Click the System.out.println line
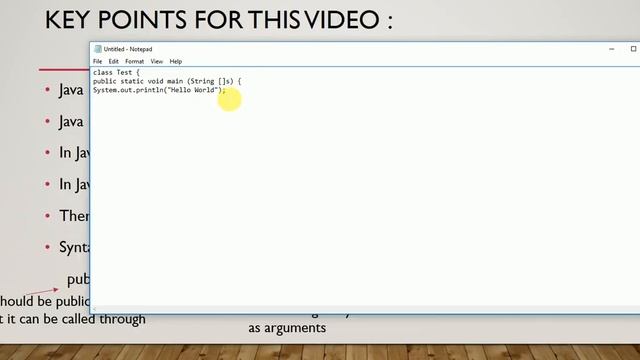The width and height of the screenshot is (640, 360). coord(159,90)
